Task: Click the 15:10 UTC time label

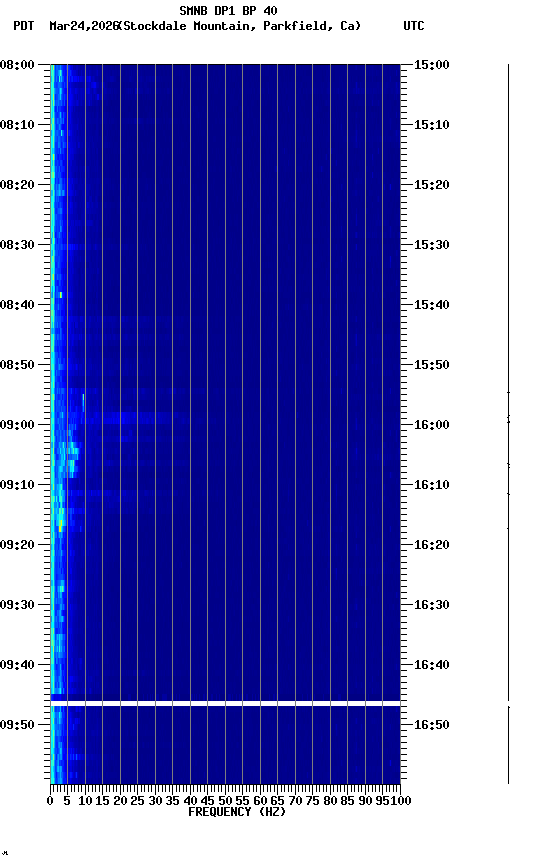Action: coord(432,125)
